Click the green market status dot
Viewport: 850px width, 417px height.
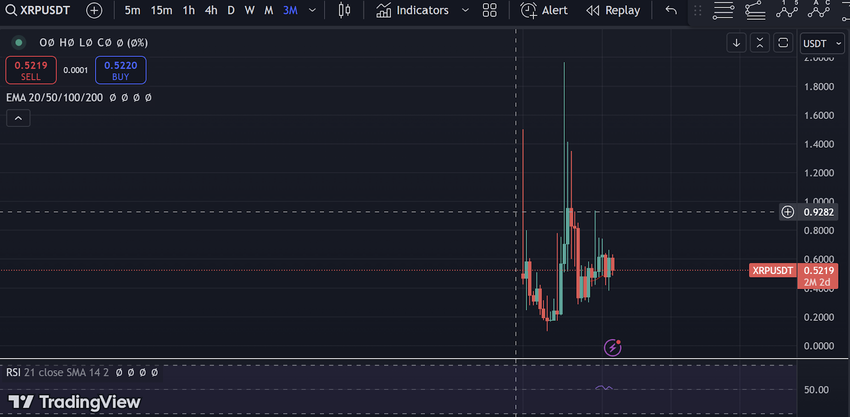click(x=19, y=42)
